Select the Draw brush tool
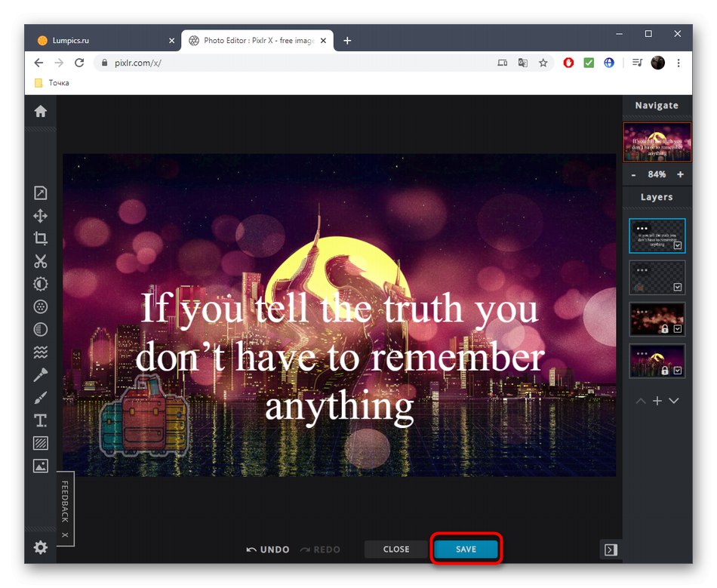 [x=40, y=398]
